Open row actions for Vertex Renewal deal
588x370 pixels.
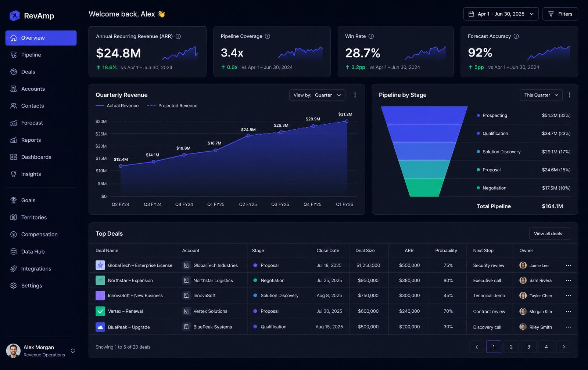(569, 312)
